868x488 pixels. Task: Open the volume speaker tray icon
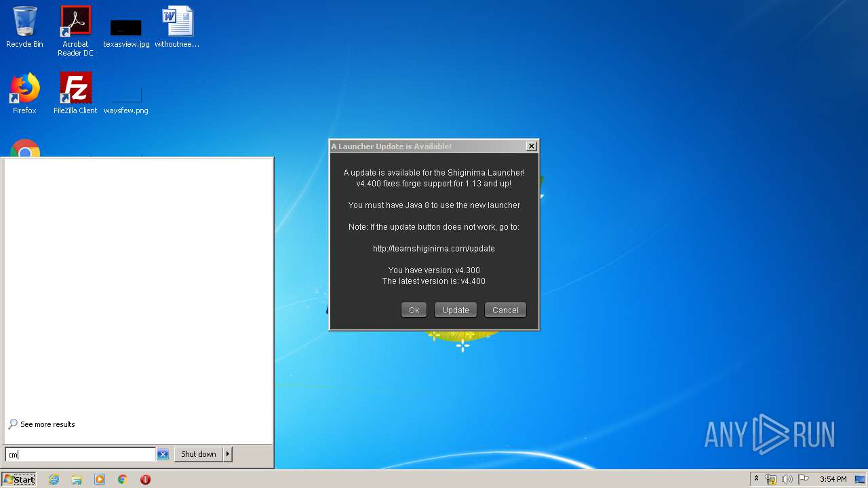pyautogui.click(x=787, y=479)
